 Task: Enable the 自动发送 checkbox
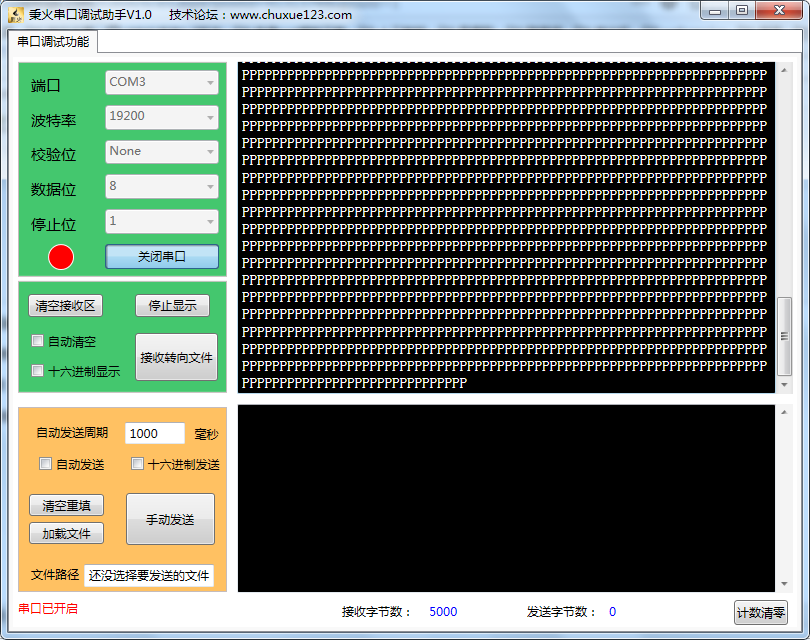(x=45, y=463)
